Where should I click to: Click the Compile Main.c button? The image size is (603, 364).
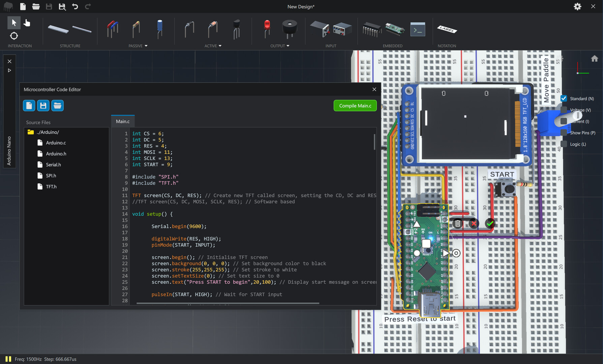(355, 105)
